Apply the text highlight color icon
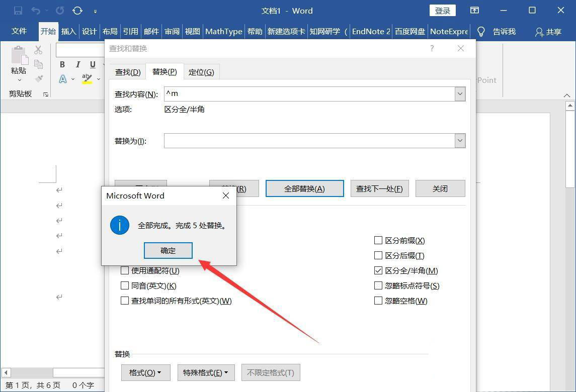 coord(86,79)
